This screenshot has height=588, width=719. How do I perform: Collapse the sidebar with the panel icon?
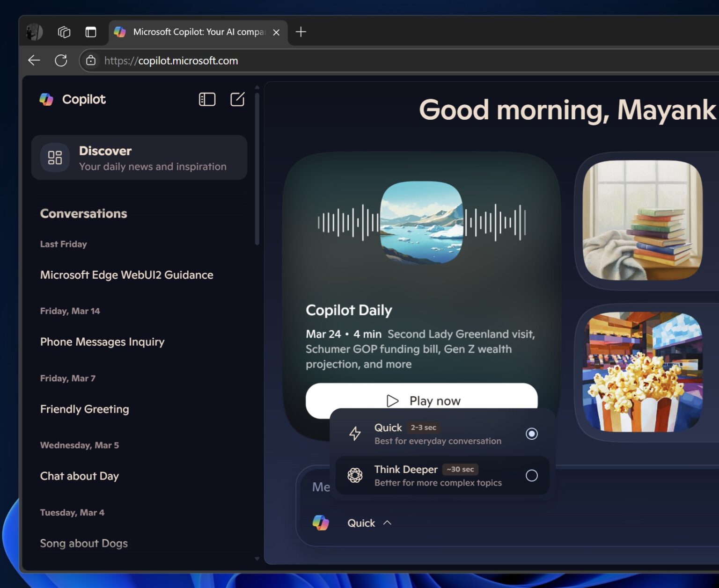point(206,99)
